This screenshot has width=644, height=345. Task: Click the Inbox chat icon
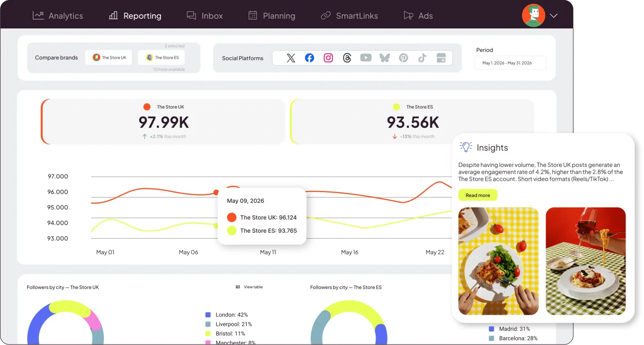tap(192, 16)
